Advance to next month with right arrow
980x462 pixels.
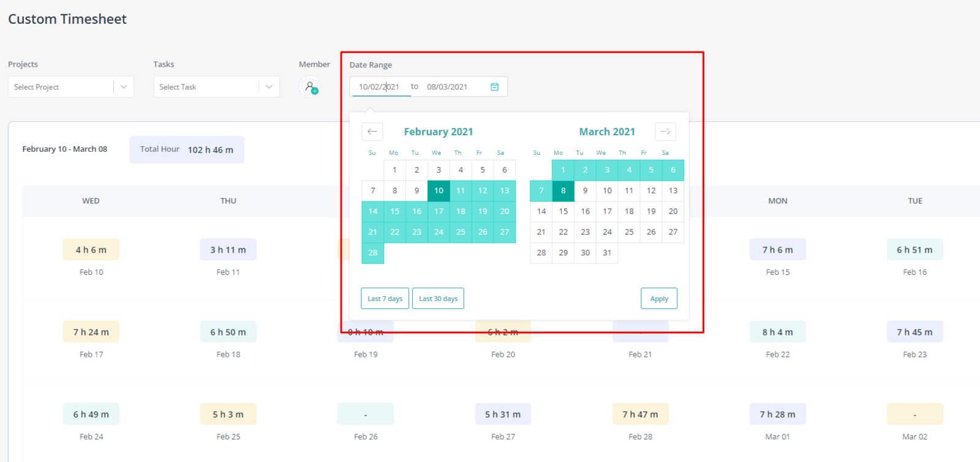[x=665, y=132]
